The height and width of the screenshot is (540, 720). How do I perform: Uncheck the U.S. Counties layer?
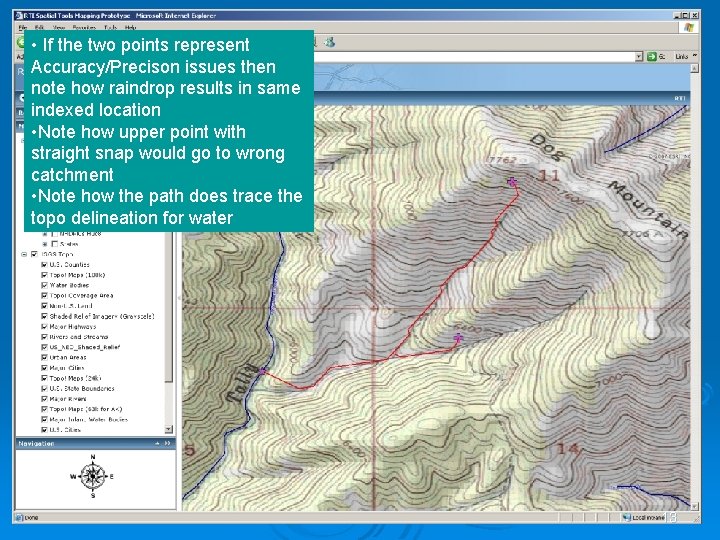click(44, 264)
